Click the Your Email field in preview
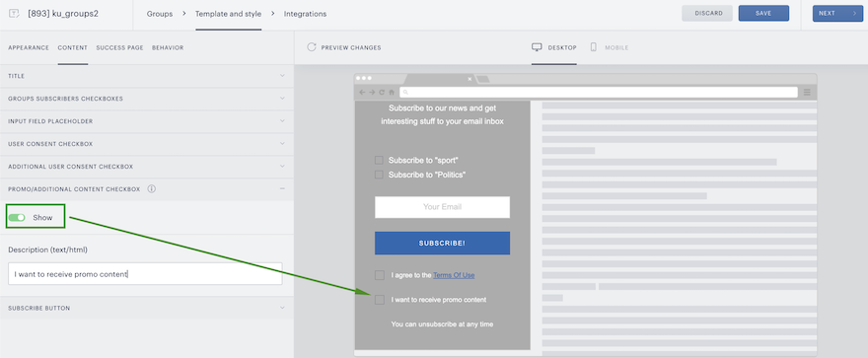The image size is (868, 358). (442, 207)
